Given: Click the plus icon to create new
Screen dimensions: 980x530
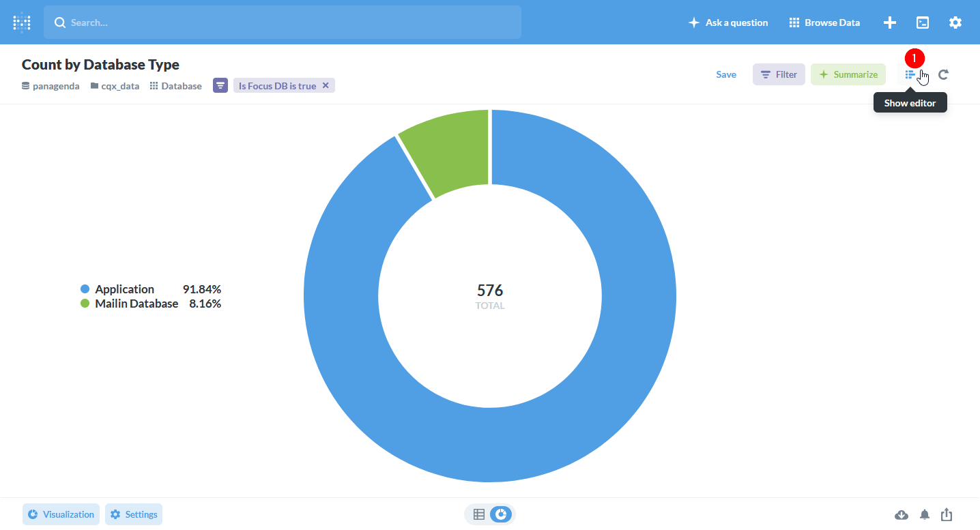Looking at the screenshot, I should click(890, 23).
